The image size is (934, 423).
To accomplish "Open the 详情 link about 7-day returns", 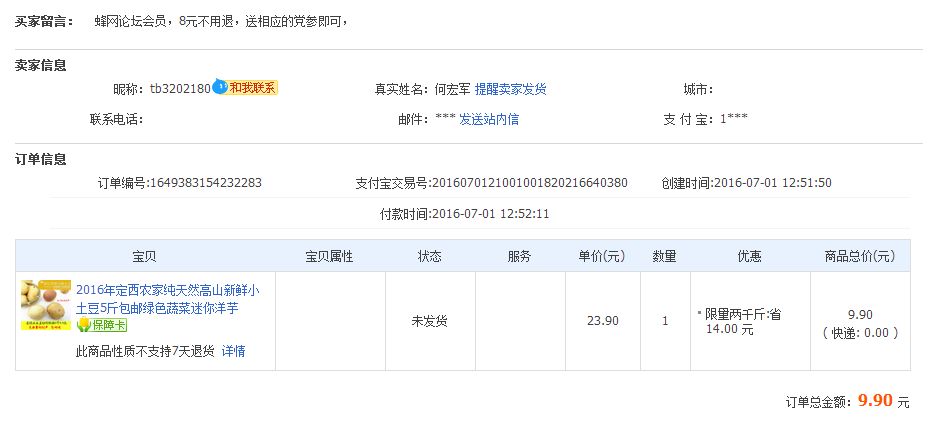I will click(233, 351).
